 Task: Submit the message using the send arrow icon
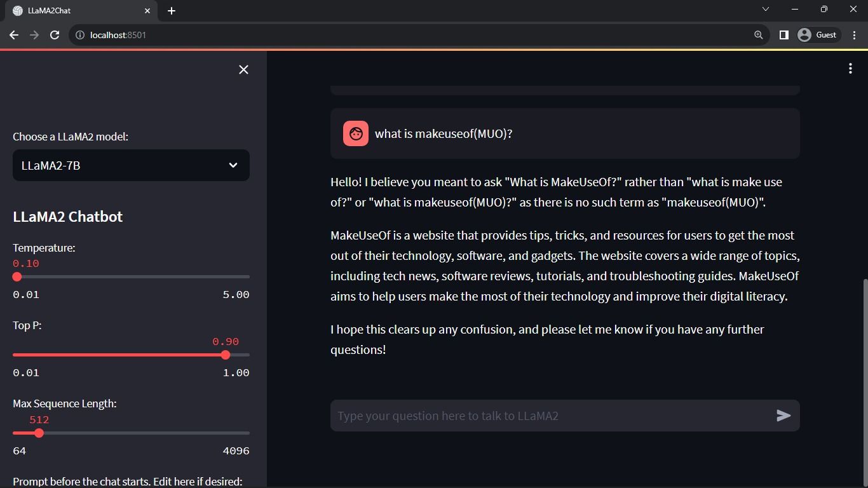tap(784, 416)
